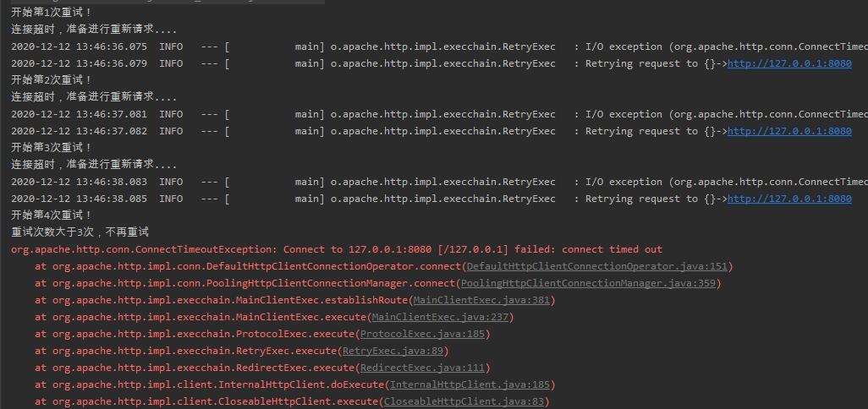This screenshot has height=409, width=868.
Task: Click the text '重试次数大于3次，不再重试'
Action: [x=80, y=232]
